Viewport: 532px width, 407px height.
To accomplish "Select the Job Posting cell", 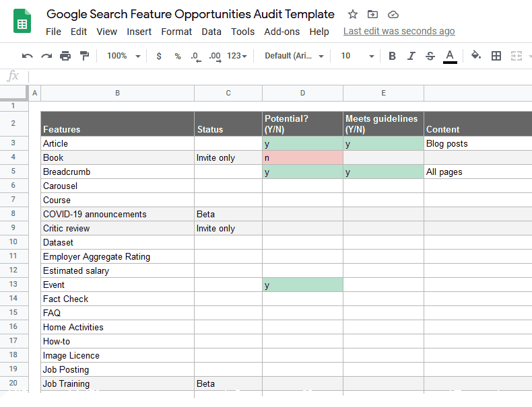I will (117, 369).
